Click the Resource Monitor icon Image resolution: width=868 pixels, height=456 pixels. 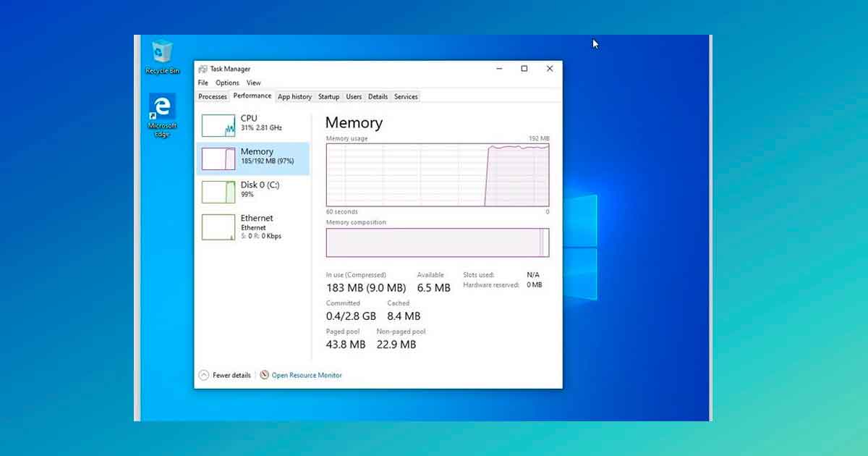[264, 375]
